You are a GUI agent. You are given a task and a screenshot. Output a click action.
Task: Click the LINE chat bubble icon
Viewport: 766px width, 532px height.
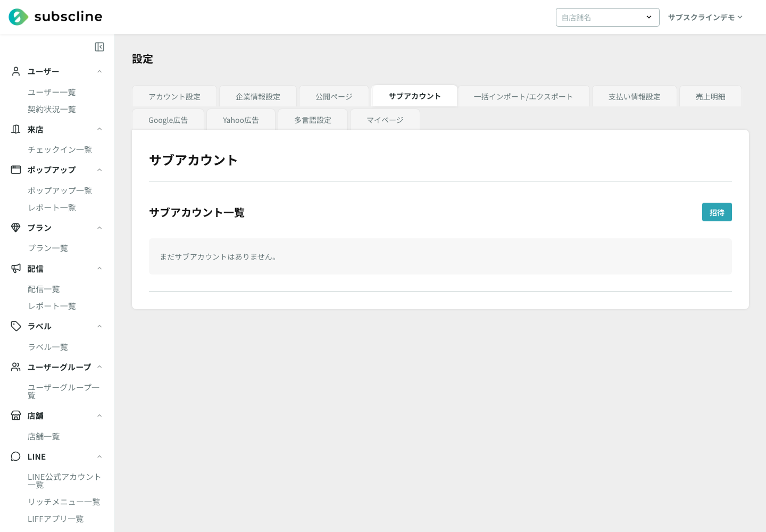[x=16, y=456]
